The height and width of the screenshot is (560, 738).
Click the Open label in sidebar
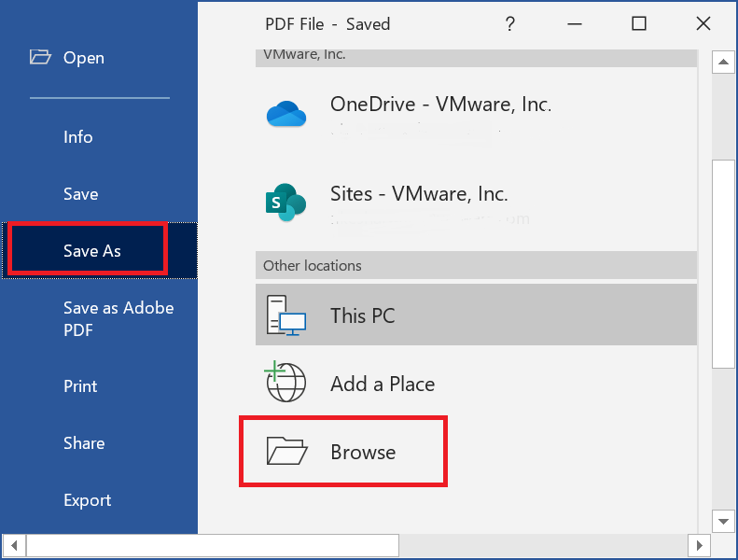84,58
